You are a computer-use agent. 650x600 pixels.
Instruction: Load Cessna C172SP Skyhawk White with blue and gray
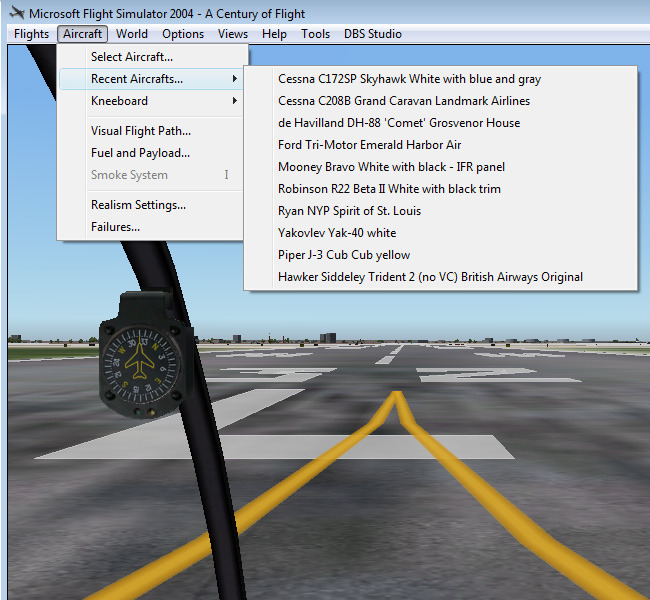coord(440,79)
